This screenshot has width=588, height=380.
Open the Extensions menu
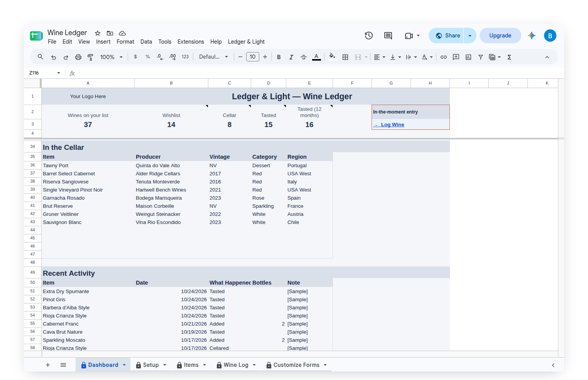point(191,42)
